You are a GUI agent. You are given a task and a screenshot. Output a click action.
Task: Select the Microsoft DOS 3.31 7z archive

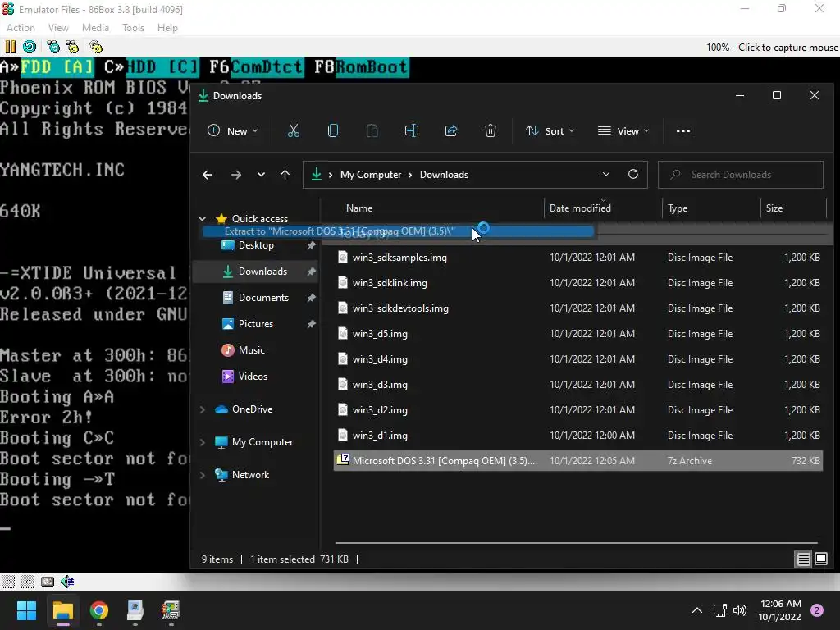coord(578,461)
